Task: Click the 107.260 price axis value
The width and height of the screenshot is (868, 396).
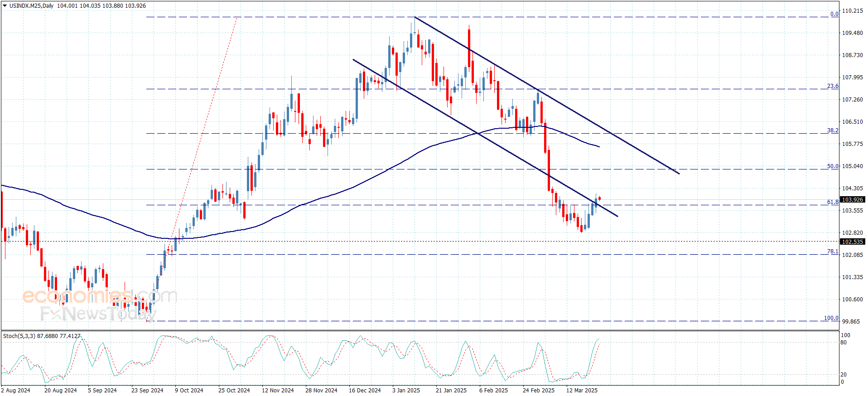Action: point(853,100)
